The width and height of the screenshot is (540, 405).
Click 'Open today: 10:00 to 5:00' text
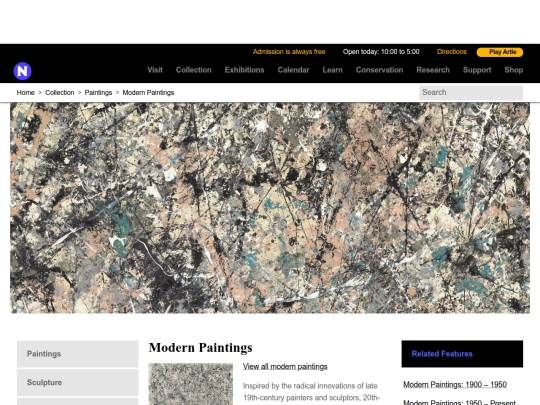pos(381,52)
